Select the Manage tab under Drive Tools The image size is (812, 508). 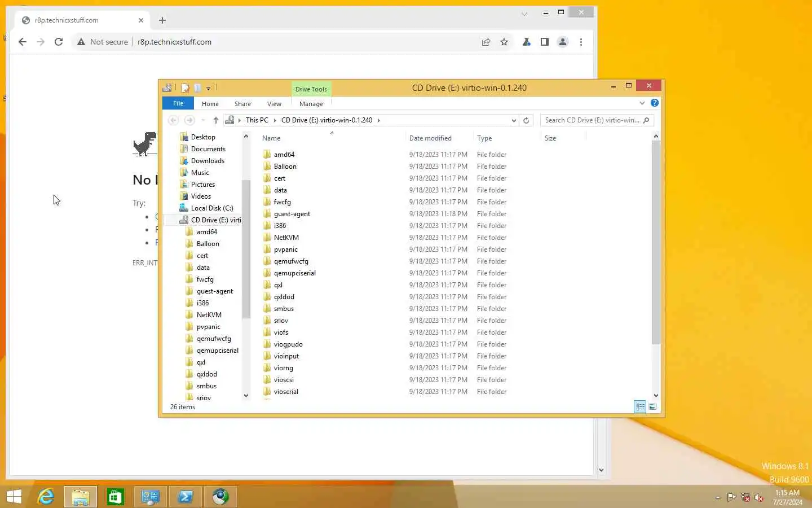click(311, 104)
